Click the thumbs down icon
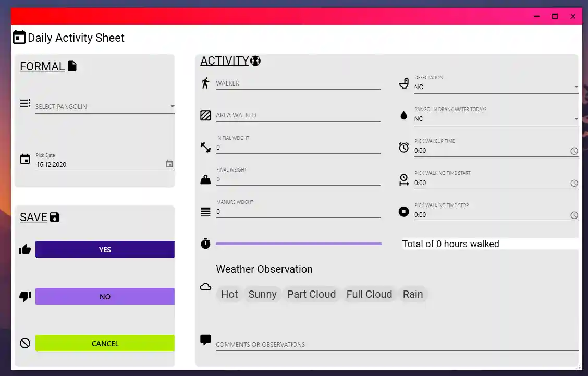 click(25, 296)
